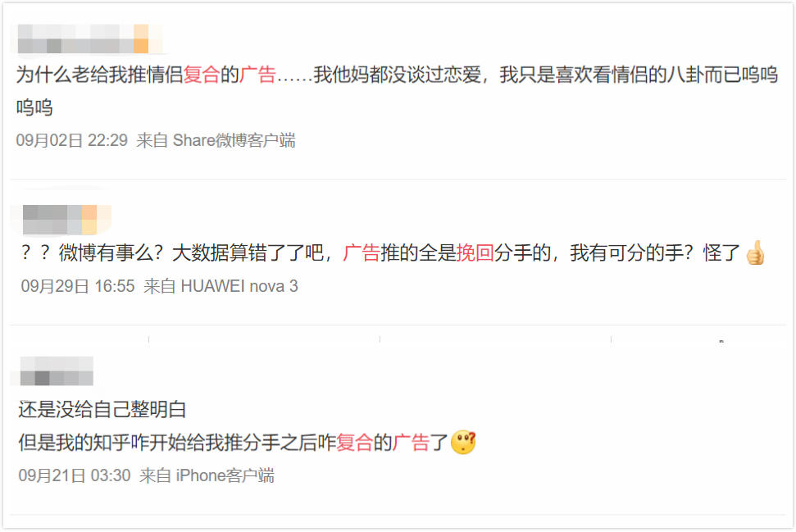This screenshot has height=532, width=796.
Task: Click the thumbs-up emoji in second post
Action: tap(755, 252)
